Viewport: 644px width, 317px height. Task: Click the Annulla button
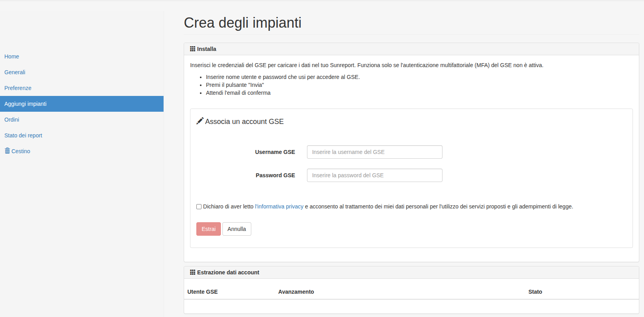click(237, 229)
